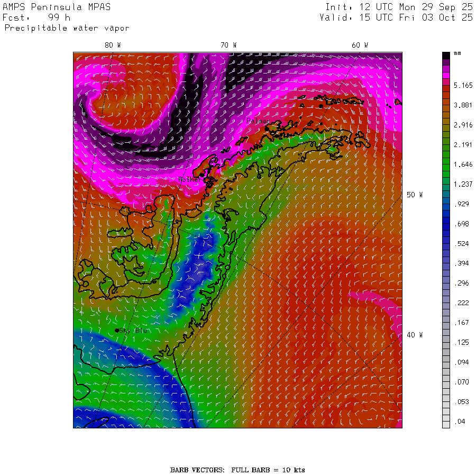This screenshot has height=476, width=476.
Task: Click the Precipitable water vapor heading
Action: click(x=67, y=28)
